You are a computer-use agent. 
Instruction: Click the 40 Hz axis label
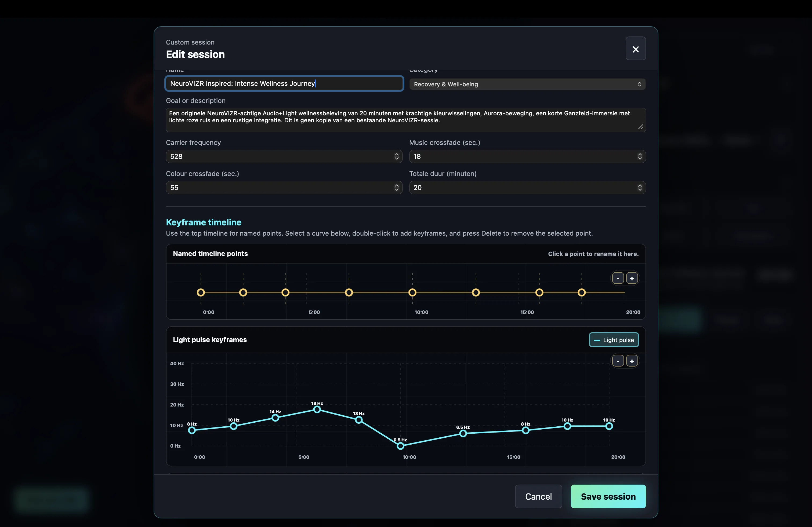(x=177, y=363)
